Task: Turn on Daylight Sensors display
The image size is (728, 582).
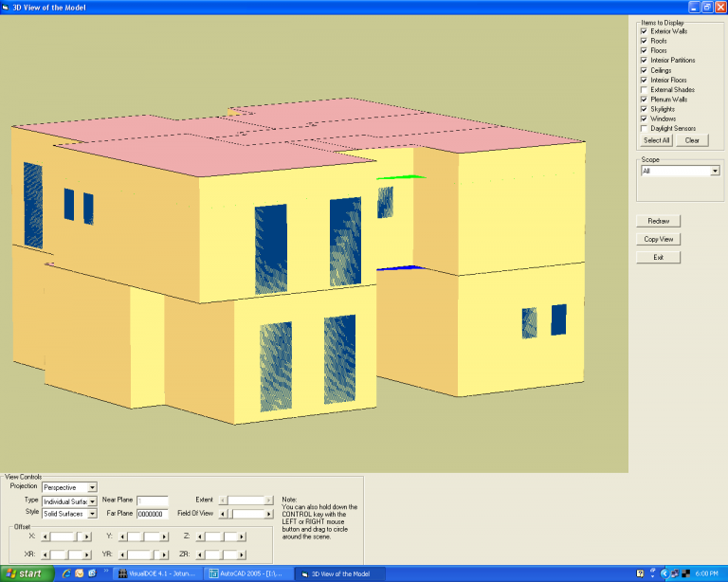Action: [645, 128]
